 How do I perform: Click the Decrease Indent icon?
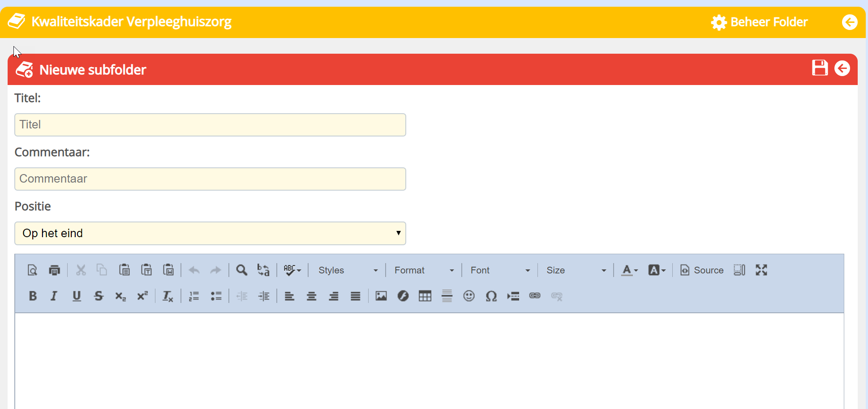click(x=242, y=296)
